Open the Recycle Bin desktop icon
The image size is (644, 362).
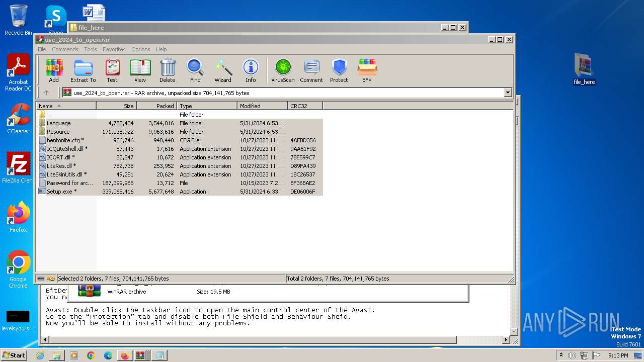pyautogui.click(x=18, y=20)
